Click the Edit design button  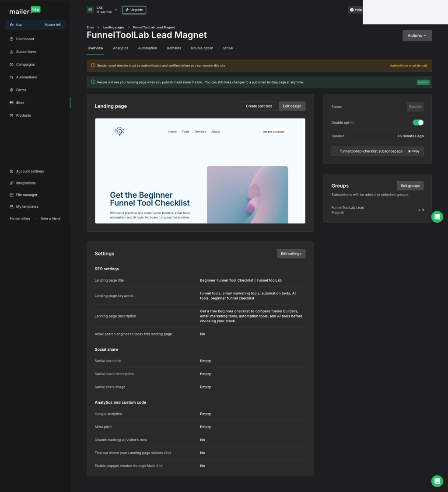[x=292, y=106]
